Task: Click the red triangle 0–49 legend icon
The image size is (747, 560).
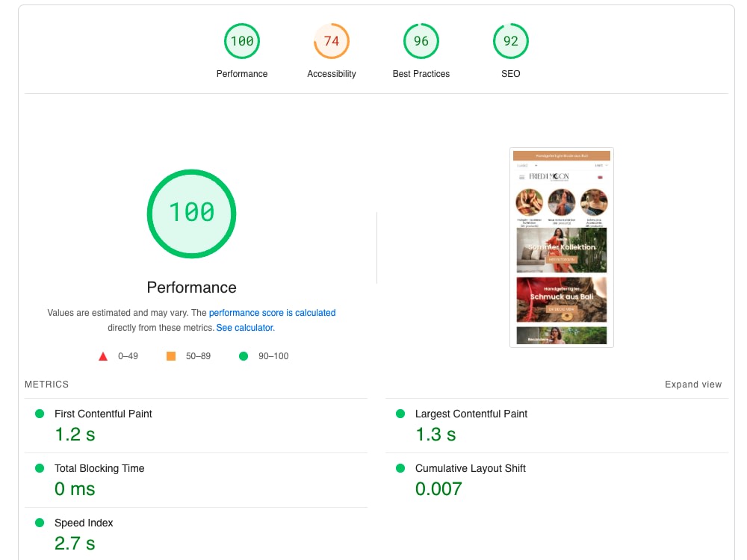Action: click(x=103, y=356)
